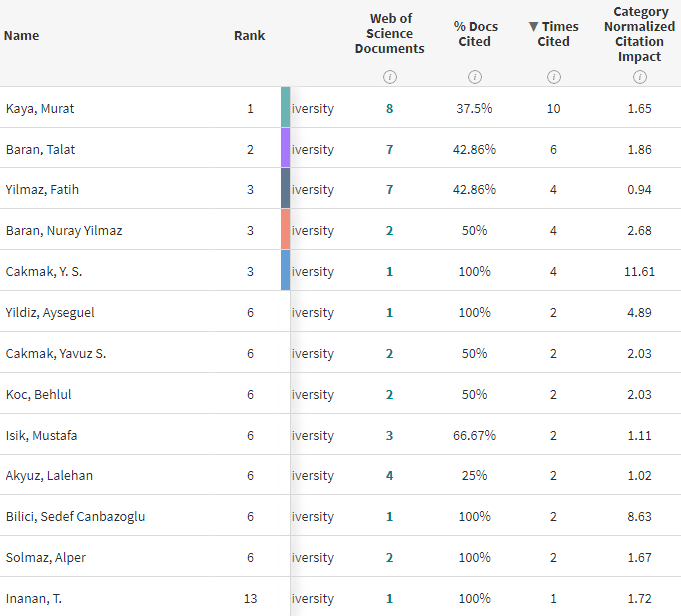Click teal color swatch for Kaya, Murat
Viewport: 681px width, 616px height.
pos(286,108)
